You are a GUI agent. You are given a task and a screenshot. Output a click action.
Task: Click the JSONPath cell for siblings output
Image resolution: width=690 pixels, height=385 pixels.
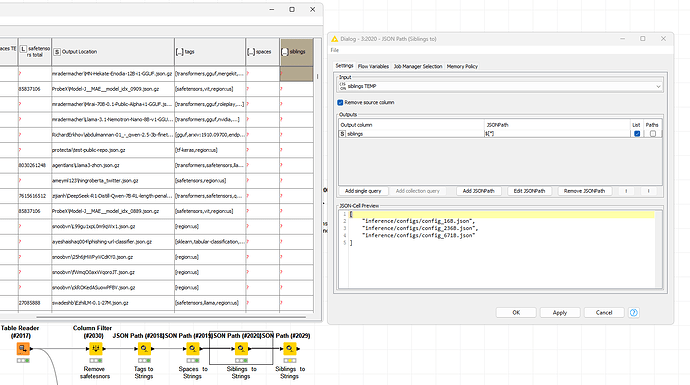click(557, 134)
